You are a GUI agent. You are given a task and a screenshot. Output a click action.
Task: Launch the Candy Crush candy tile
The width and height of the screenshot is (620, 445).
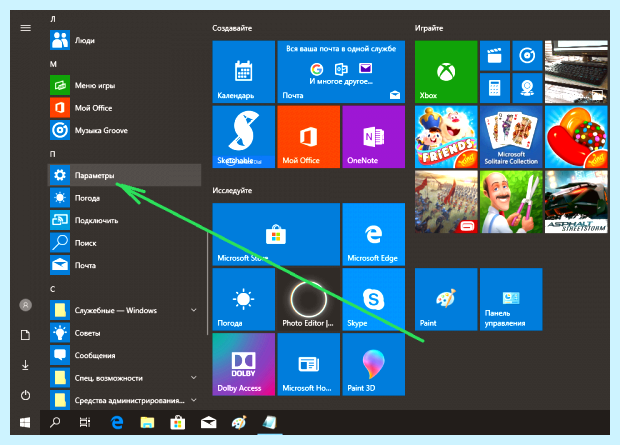[576, 136]
